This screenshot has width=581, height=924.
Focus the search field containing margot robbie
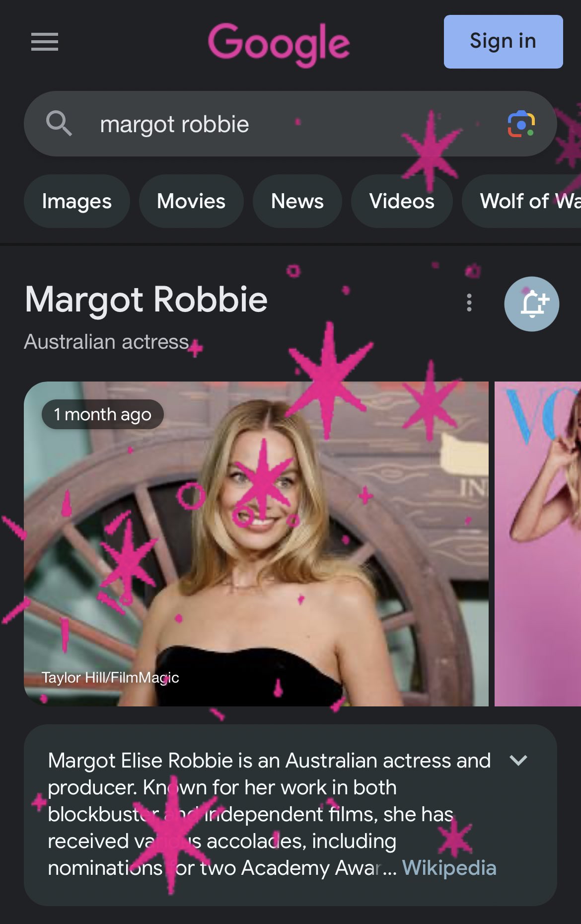click(x=290, y=124)
